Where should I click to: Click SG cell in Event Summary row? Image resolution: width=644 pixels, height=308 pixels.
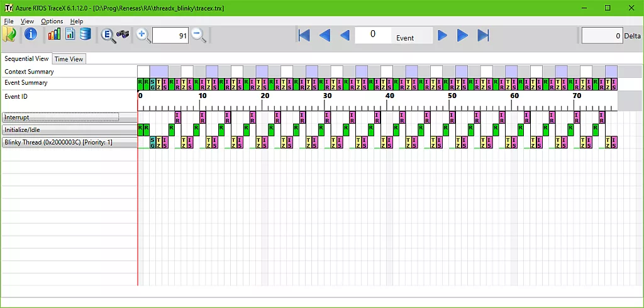pos(153,84)
